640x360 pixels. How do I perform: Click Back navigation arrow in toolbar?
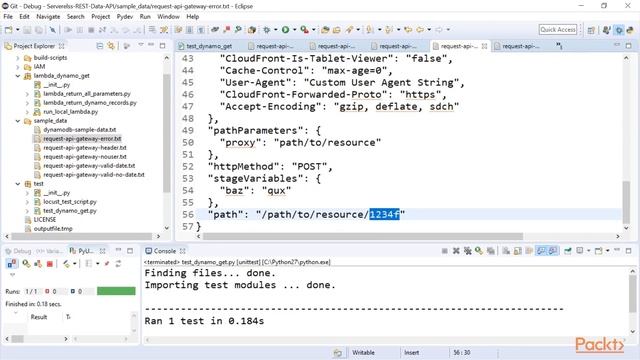419,30
